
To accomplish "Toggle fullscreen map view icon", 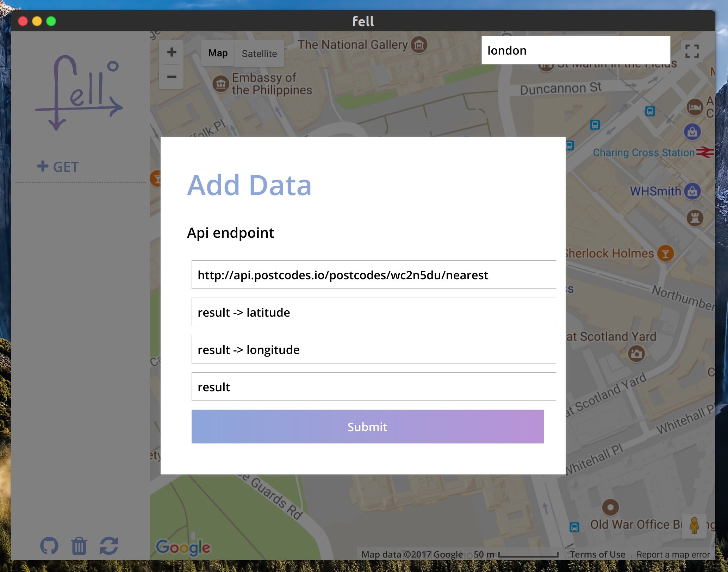I will [692, 51].
